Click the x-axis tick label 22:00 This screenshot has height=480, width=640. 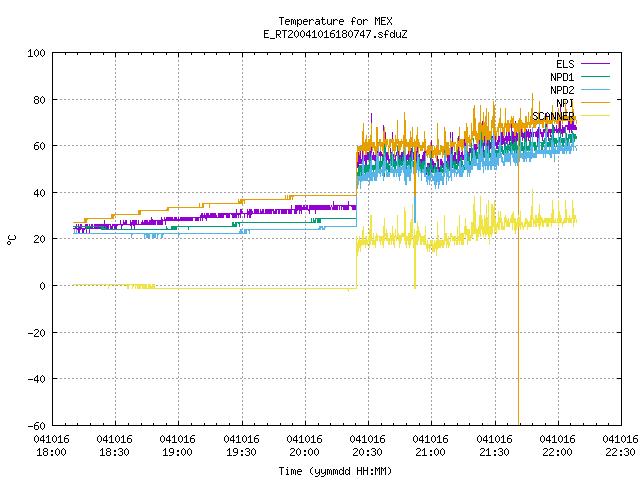557,452
